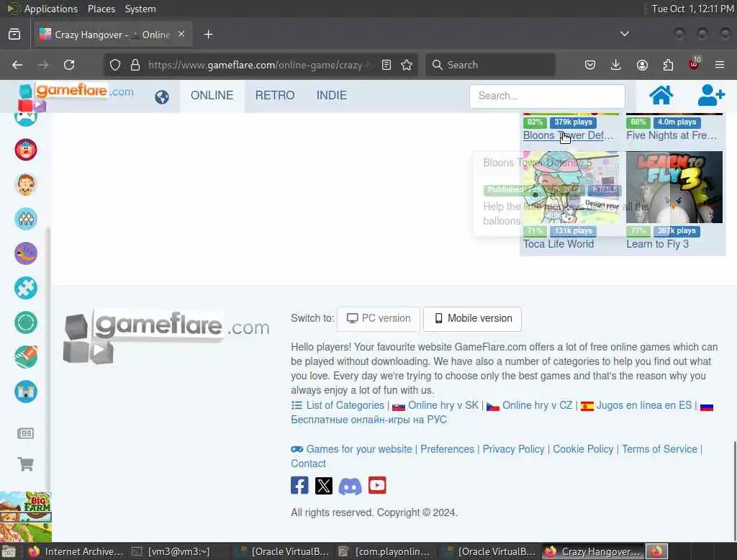Open the Preferences footer link
The height and width of the screenshot is (560, 737).
pos(447,449)
